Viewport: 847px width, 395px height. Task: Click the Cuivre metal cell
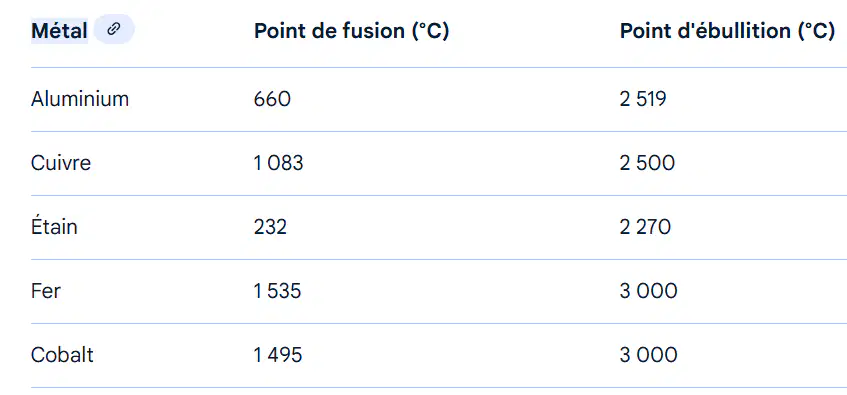click(x=60, y=163)
